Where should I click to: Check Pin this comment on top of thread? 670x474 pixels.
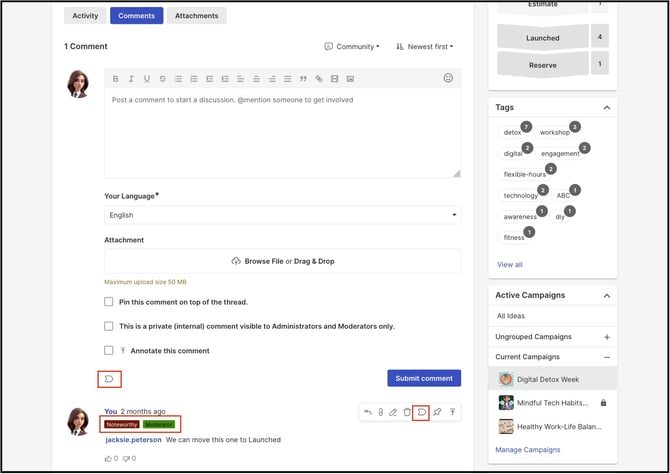pyautogui.click(x=109, y=302)
